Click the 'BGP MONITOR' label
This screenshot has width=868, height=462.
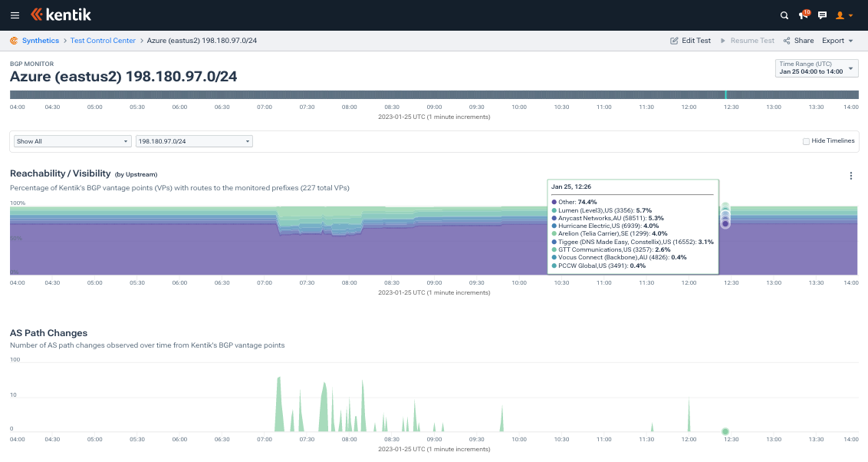click(32, 64)
